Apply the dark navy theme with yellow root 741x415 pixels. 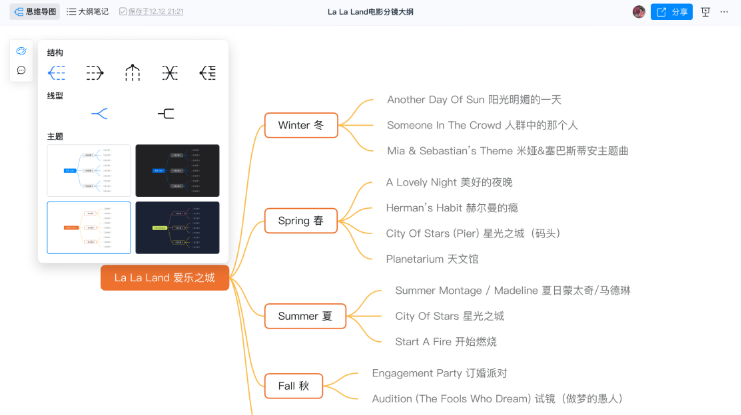pos(177,227)
